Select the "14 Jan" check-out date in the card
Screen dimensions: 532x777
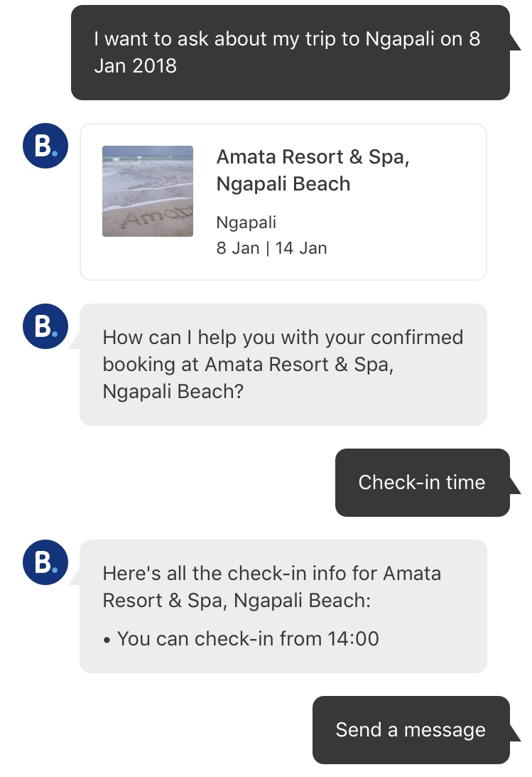(x=300, y=249)
